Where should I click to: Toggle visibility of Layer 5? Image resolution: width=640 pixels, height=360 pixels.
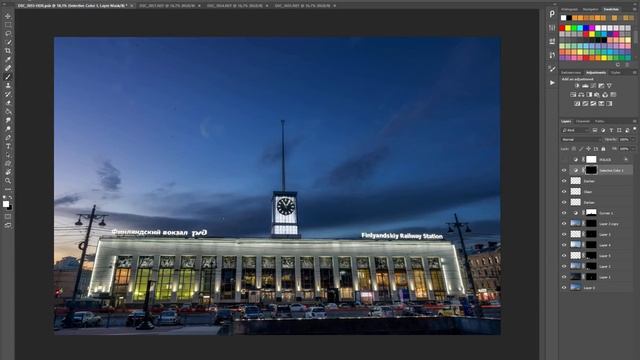564,256
